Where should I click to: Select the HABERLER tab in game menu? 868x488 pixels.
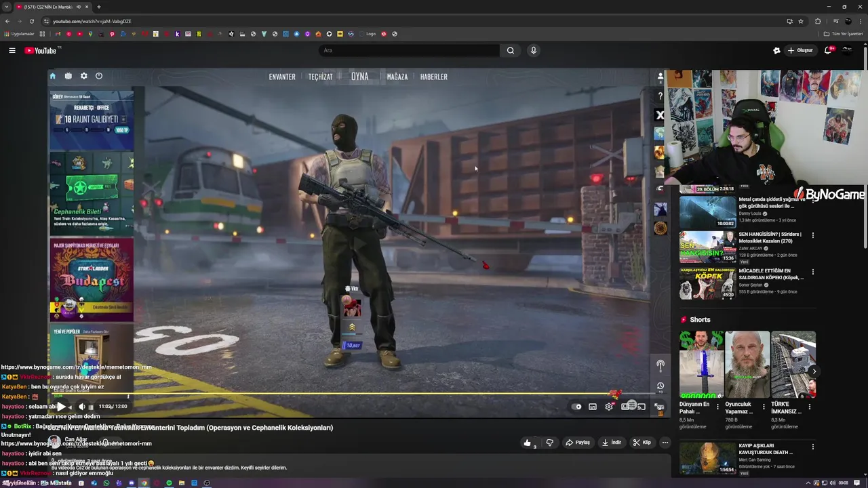point(434,77)
